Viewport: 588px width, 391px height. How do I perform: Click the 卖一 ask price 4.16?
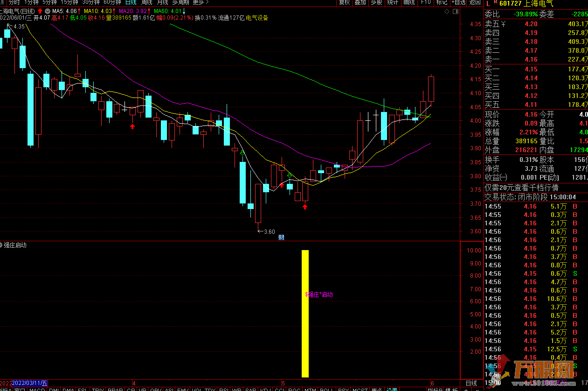[531, 59]
